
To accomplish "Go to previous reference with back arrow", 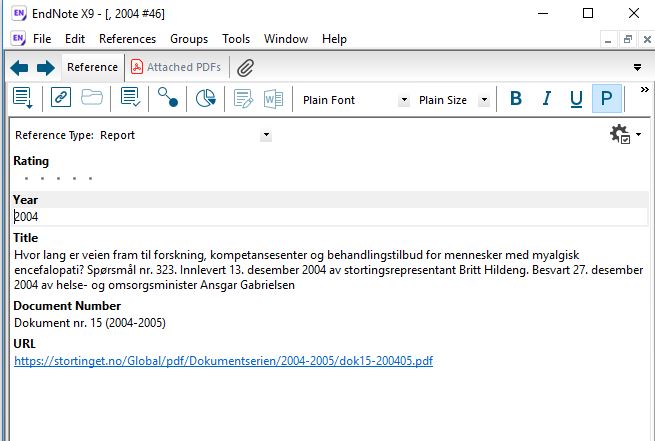I will coord(19,68).
